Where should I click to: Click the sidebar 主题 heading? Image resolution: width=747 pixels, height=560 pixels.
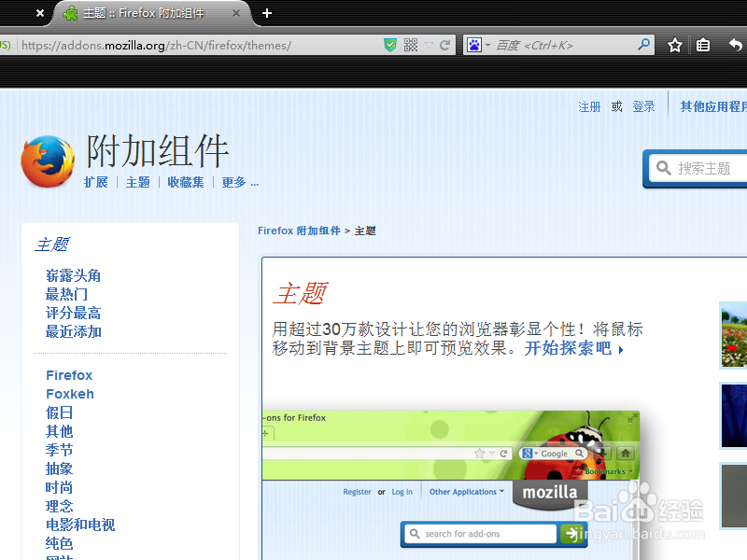52,245
